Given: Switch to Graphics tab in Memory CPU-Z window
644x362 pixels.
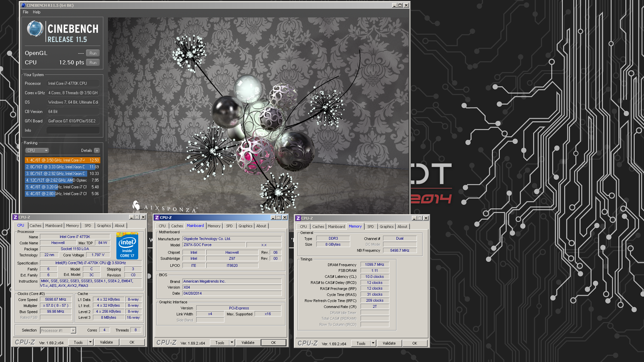Looking at the screenshot, I should [387, 227].
